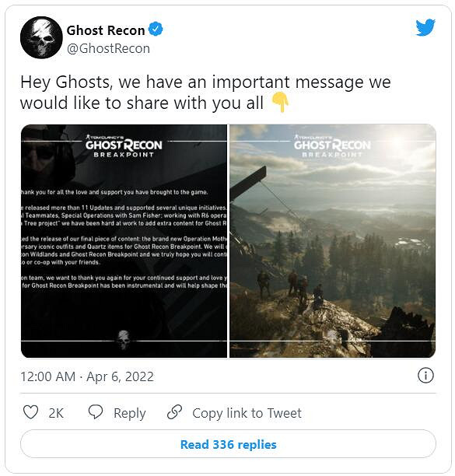The image size is (455, 476).
Task: Click the chain link copy icon
Action: pos(174,412)
